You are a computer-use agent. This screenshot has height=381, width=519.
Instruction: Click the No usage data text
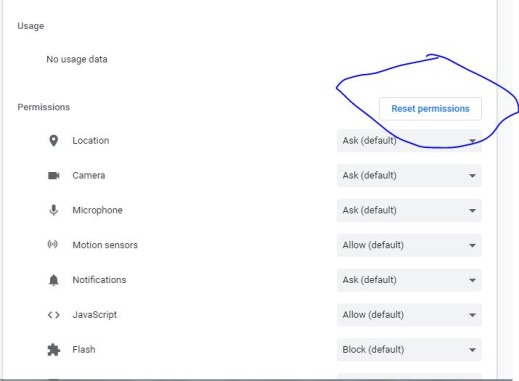pyautogui.click(x=77, y=59)
